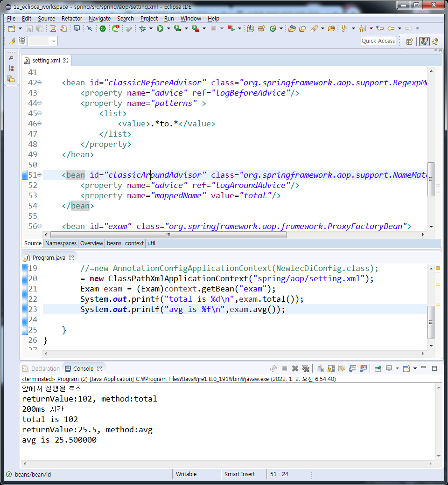Open the File menu
The height and width of the screenshot is (485, 448).
[11, 19]
